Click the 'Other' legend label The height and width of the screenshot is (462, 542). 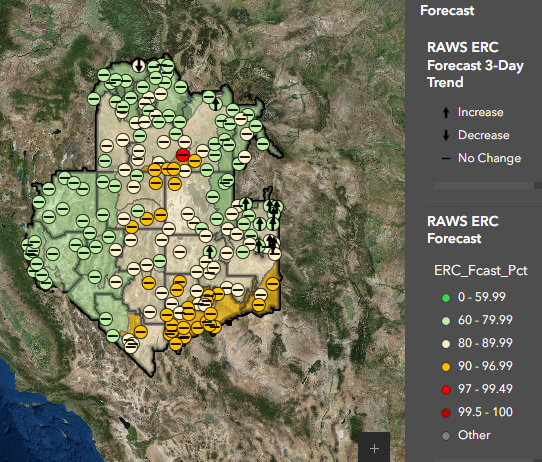[x=474, y=435]
